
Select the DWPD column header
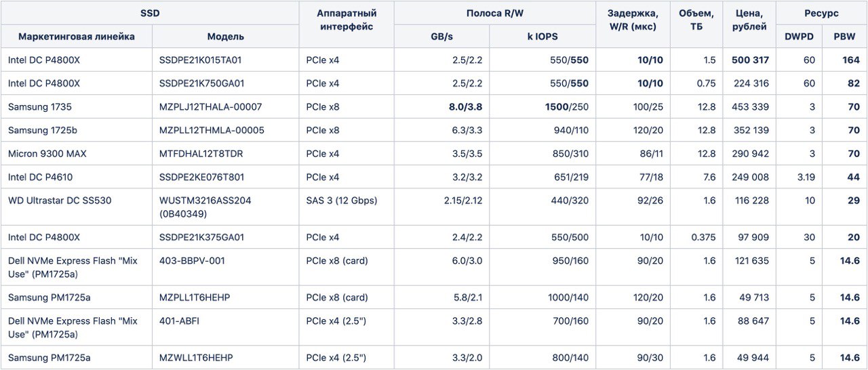(x=799, y=37)
